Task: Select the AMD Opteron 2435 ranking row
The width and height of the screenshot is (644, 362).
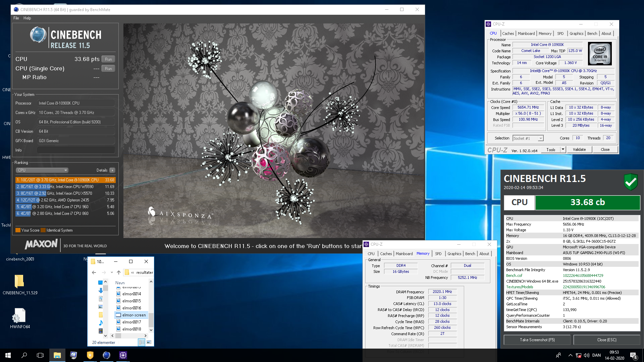Action: (x=65, y=200)
